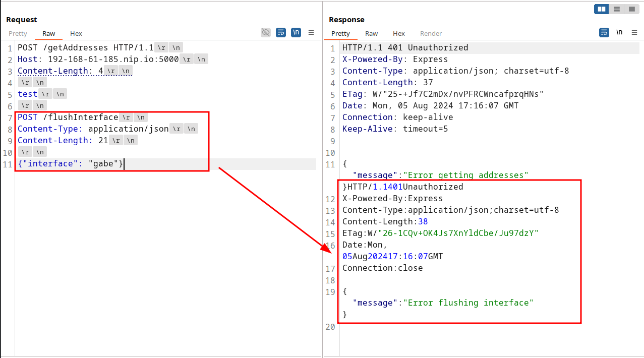
Task: Click 'Connection: keep-alive' response header
Action: 398,117
